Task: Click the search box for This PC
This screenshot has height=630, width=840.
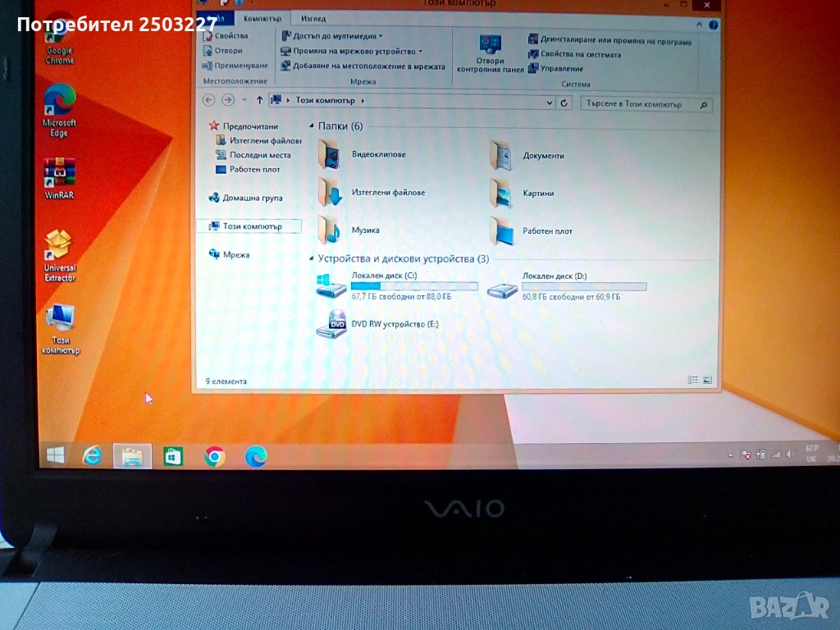Action: (640, 104)
